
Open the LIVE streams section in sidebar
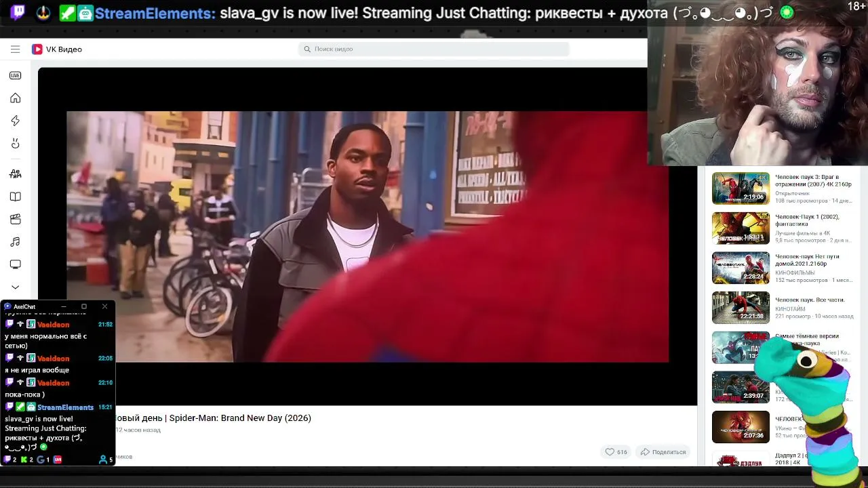15,75
